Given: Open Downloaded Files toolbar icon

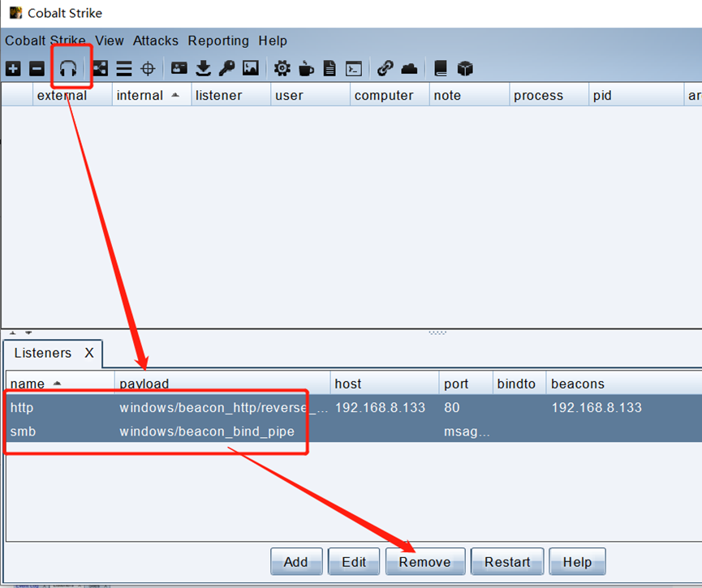Looking at the screenshot, I should click(x=203, y=68).
